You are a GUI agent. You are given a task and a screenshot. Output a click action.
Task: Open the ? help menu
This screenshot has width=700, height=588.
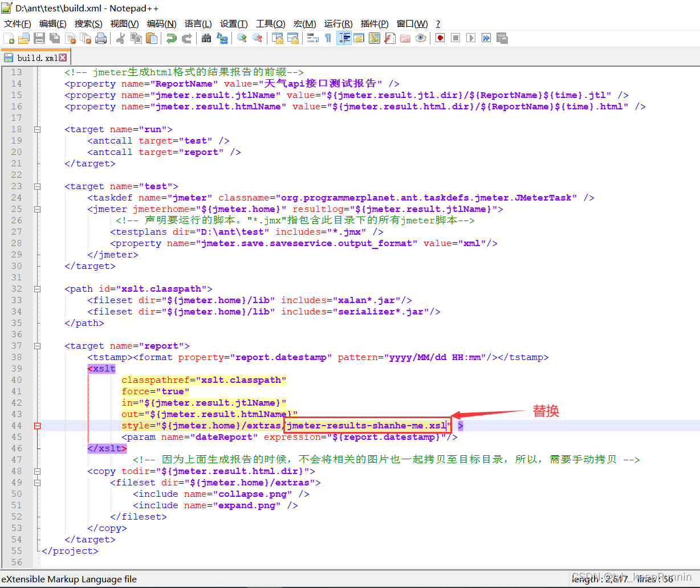pos(438,23)
